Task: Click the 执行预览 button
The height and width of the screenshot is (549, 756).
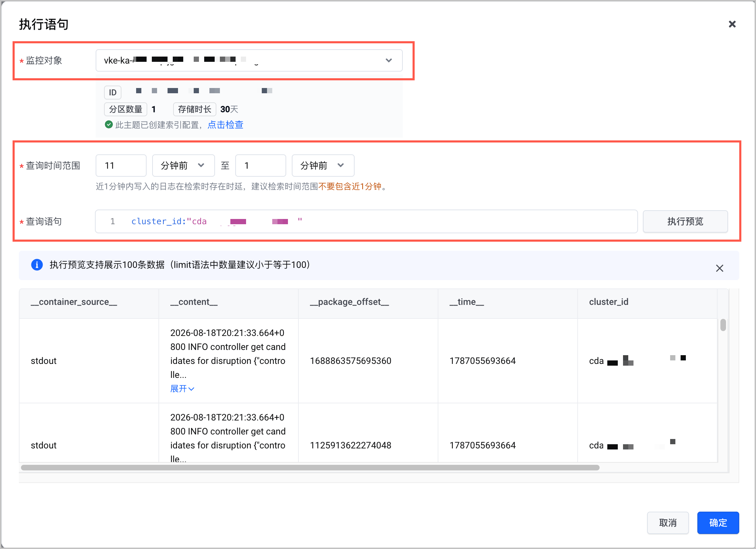Action: pyautogui.click(x=685, y=221)
